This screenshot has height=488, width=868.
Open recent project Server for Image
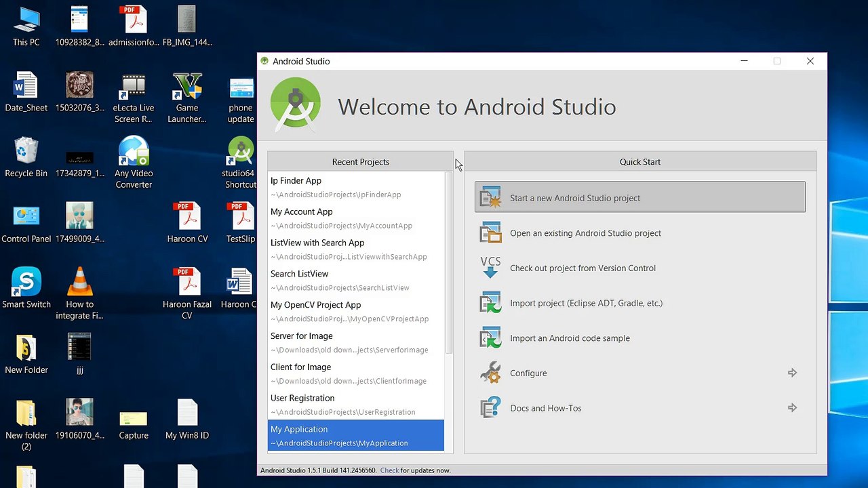pos(356,343)
